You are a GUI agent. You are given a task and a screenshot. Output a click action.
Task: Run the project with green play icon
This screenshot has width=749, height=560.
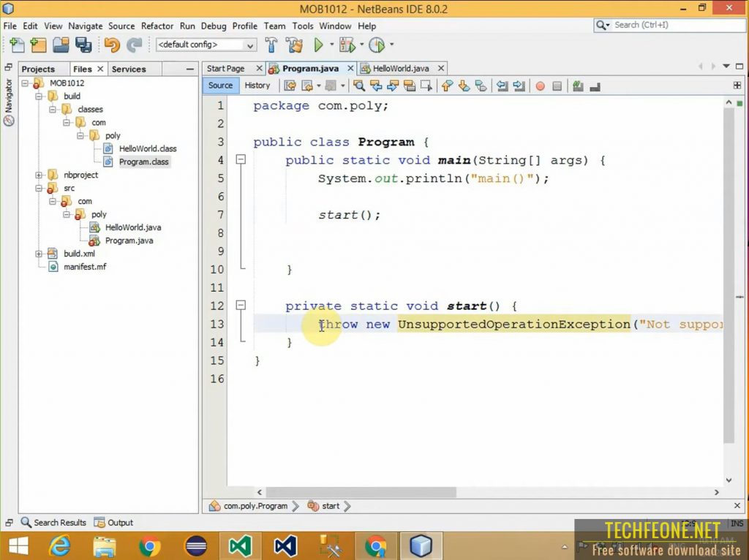[319, 45]
